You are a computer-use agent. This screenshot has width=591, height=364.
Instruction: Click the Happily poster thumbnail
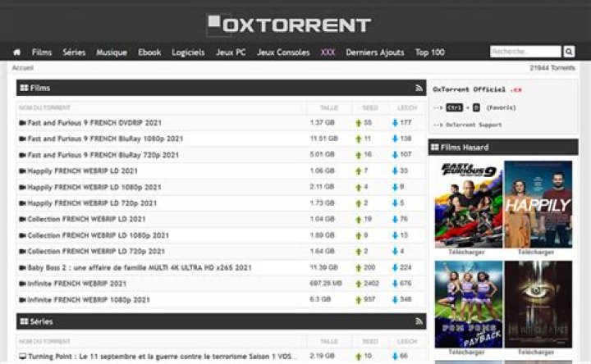click(538, 204)
